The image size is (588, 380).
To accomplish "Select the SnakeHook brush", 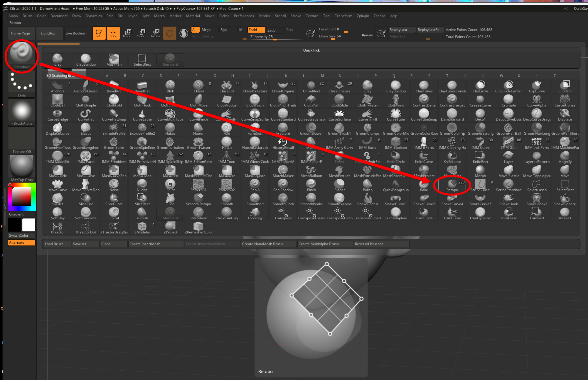I will 508,199.
